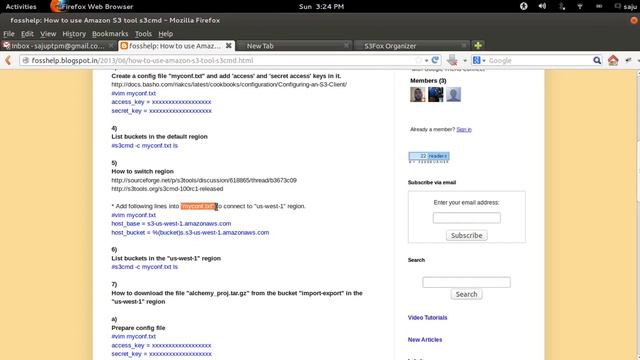This screenshot has width=640, height=360.
Task: Click the sourceforge.net s3tools discussion URL
Action: click(x=204, y=180)
